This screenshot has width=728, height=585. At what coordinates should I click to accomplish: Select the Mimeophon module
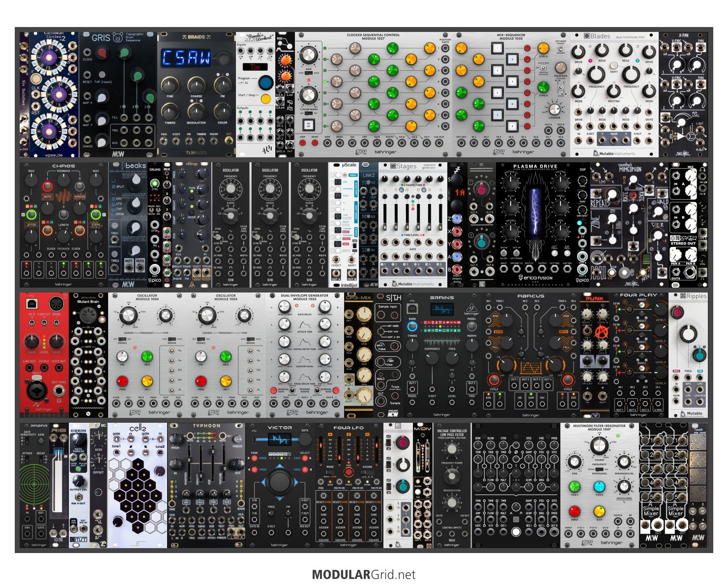(x=629, y=225)
